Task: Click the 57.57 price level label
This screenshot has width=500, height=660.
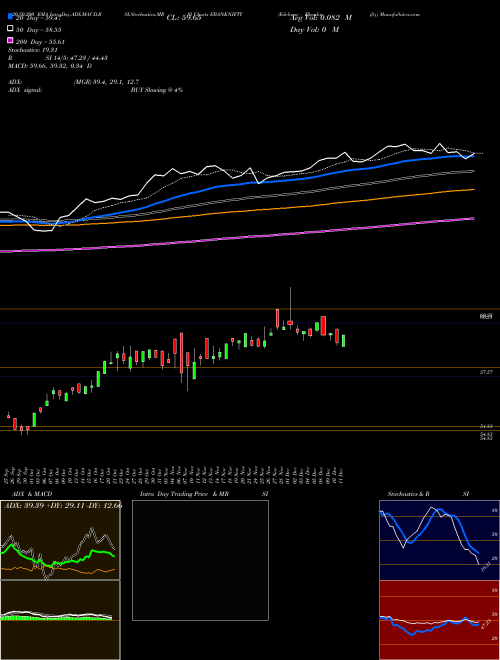Action: (x=486, y=373)
